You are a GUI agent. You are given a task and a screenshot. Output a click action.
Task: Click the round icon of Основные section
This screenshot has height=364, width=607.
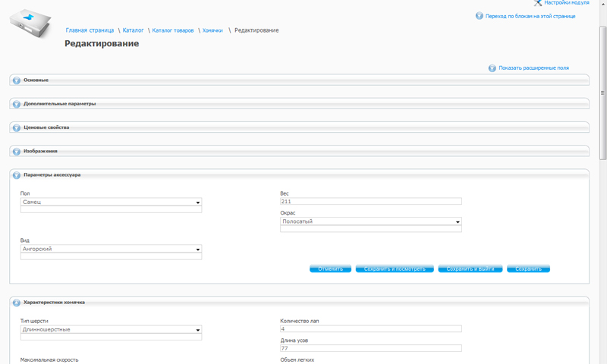pos(17,80)
